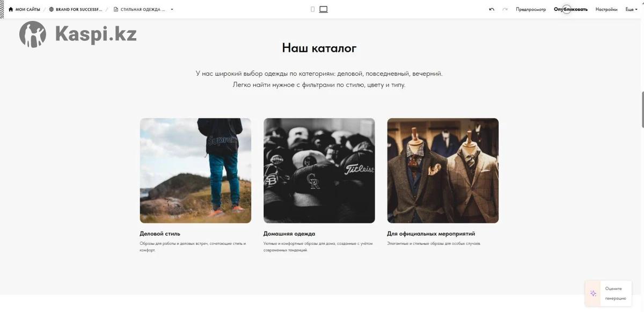Click the sparkle icon in rate generation widget
Image resolution: width=644 pixels, height=312 pixels.
[x=593, y=293]
